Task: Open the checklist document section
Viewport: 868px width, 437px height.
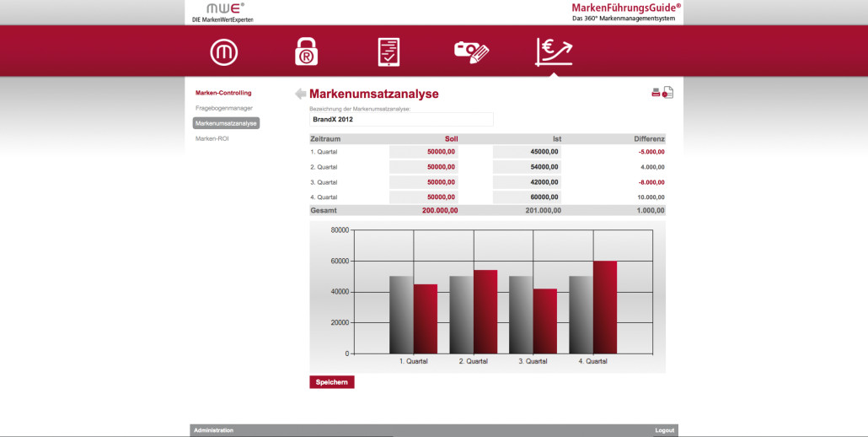Action: click(x=388, y=52)
